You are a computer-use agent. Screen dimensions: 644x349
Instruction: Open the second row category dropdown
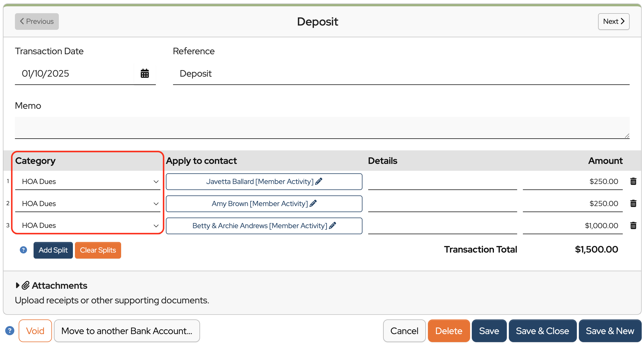pos(88,203)
